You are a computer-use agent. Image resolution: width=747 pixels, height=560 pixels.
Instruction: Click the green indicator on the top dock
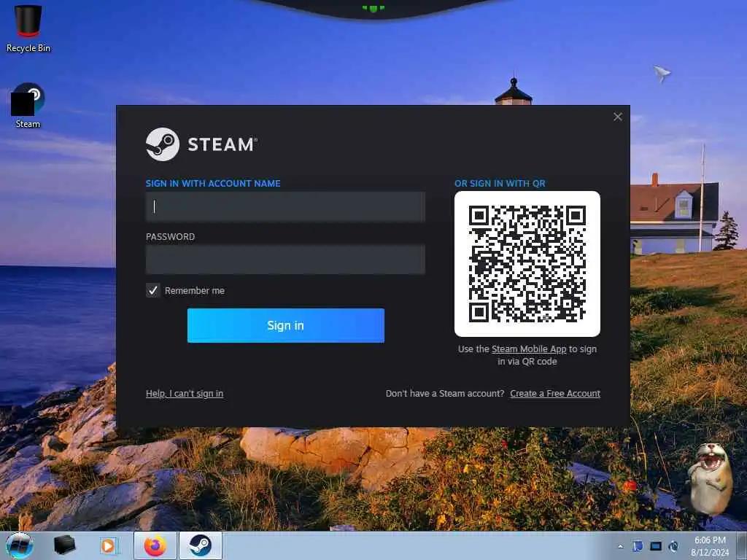coord(373,8)
